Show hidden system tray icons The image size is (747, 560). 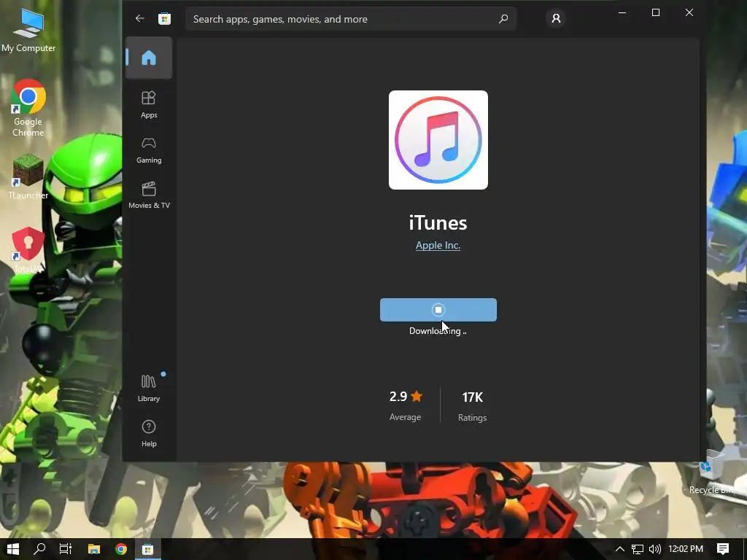pyautogui.click(x=620, y=549)
